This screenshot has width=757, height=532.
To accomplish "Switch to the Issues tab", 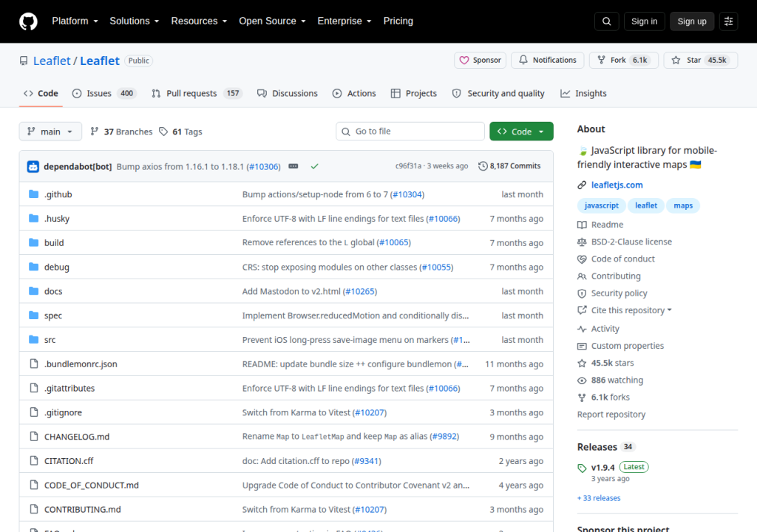I will click(103, 94).
